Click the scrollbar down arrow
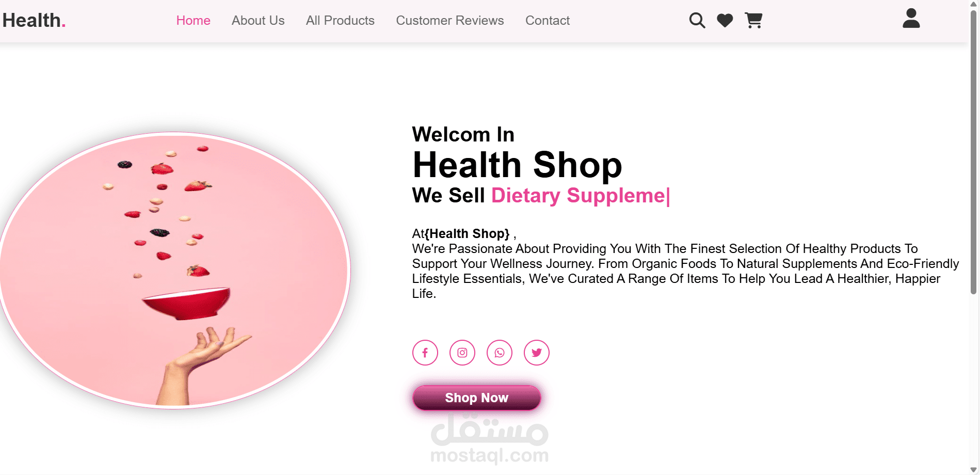The width and height of the screenshot is (980, 475). 973,470
